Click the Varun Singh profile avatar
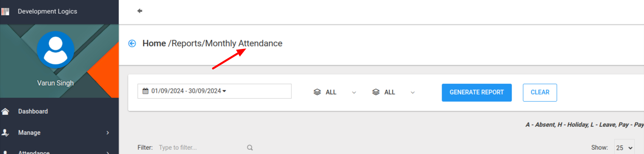The image size is (644, 154). pos(55,50)
